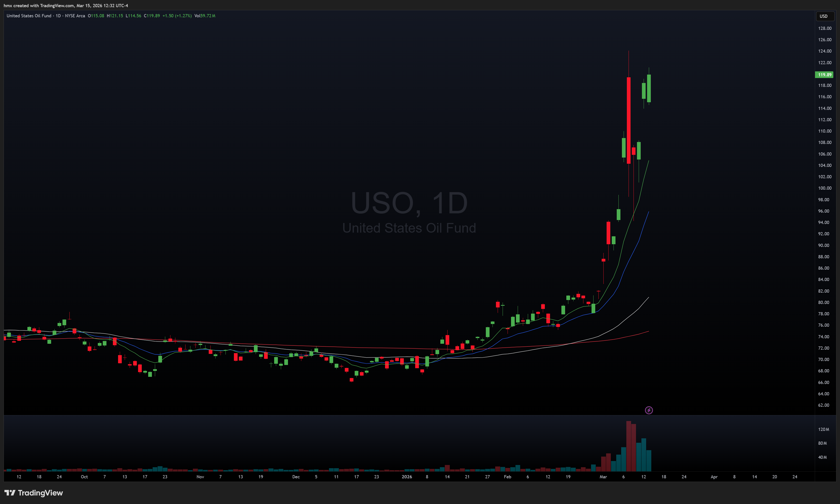
Task: Click the 100.00 level on price scale
Action: pyautogui.click(x=824, y=188)
